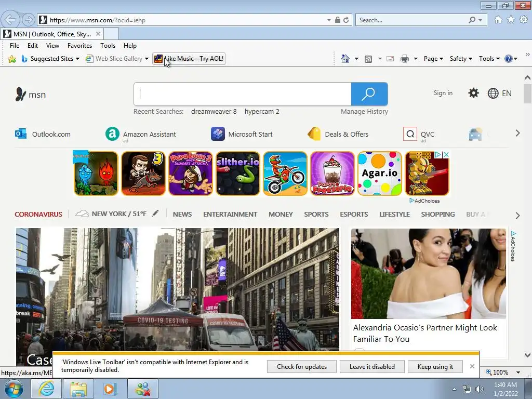Open the slither.io game thumbnail
Screen dimensions: 532x399
tap(238, 174)
